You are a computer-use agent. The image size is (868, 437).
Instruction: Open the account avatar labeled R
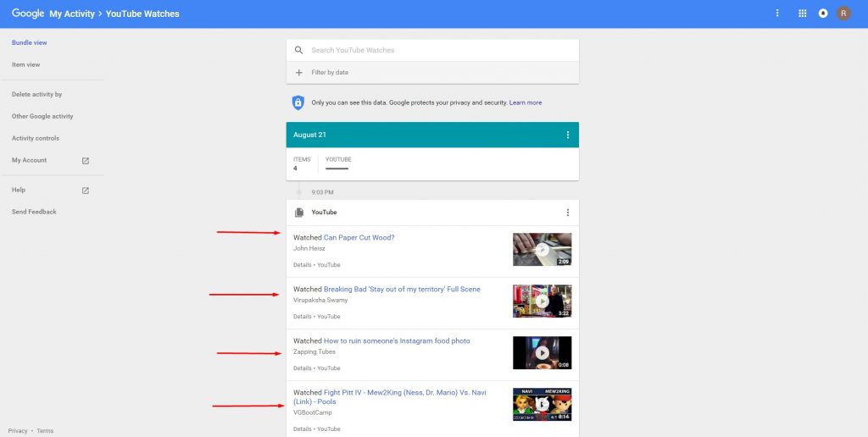pyautogui.click(x=843, y=14)
